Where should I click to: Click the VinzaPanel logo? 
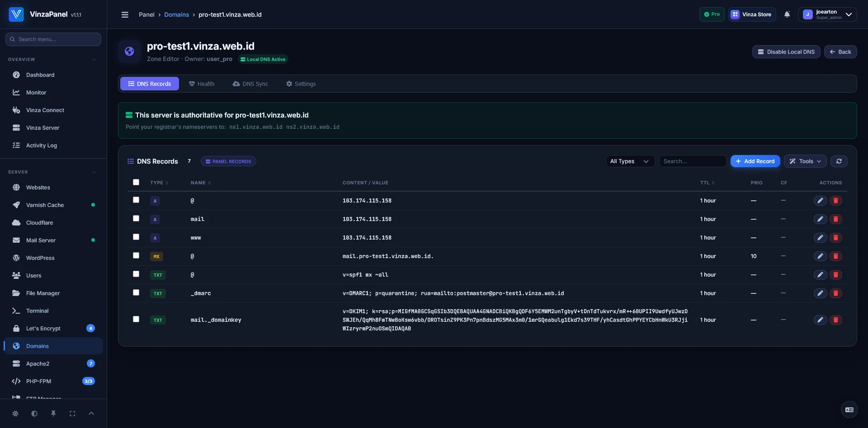[x=16, y=14]
